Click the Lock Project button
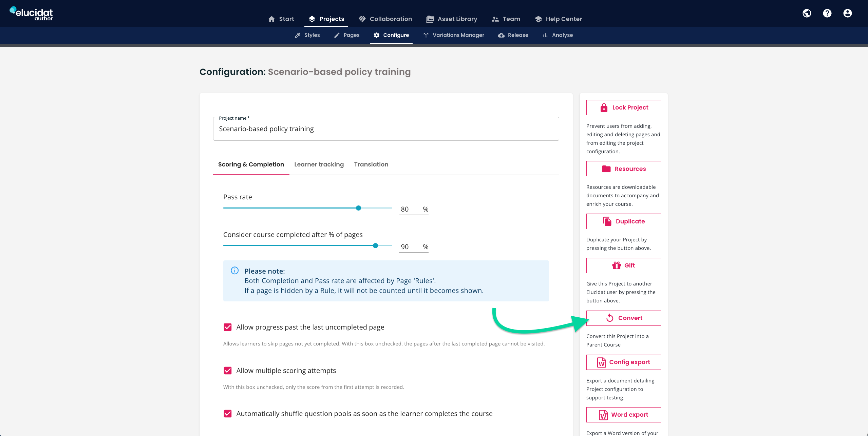868x436 pixels. (623, 107)
